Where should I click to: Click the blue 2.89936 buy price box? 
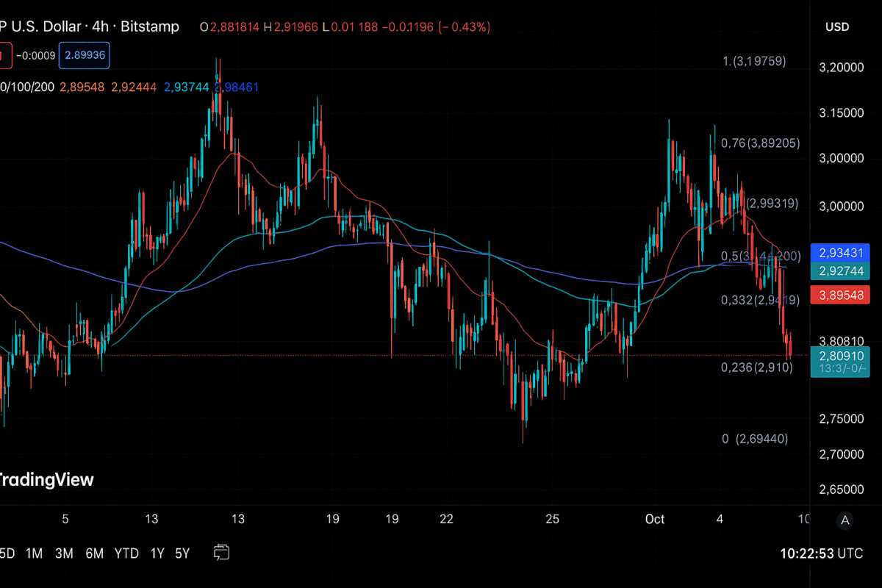pyautogui.click(x=84, y=55)
